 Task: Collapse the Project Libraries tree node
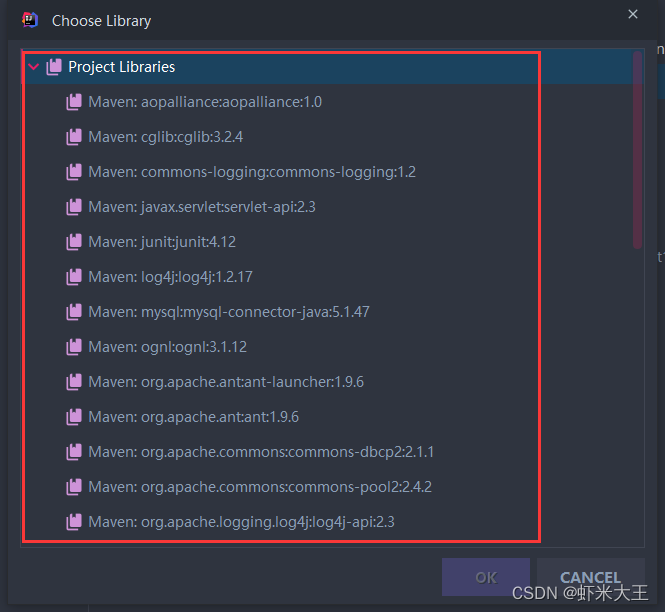[x=34, y=67]
